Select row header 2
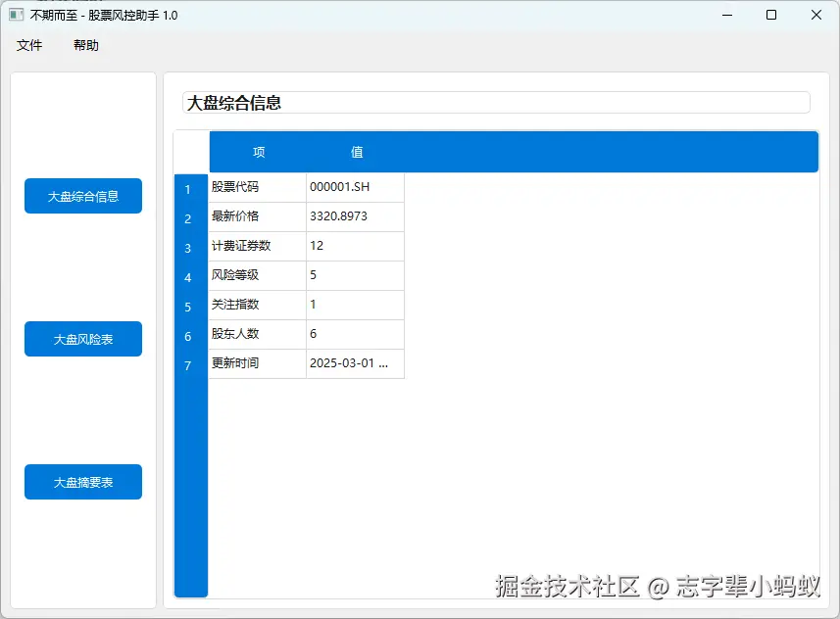This screenshot has width=840, height=619. coord(191,218)
